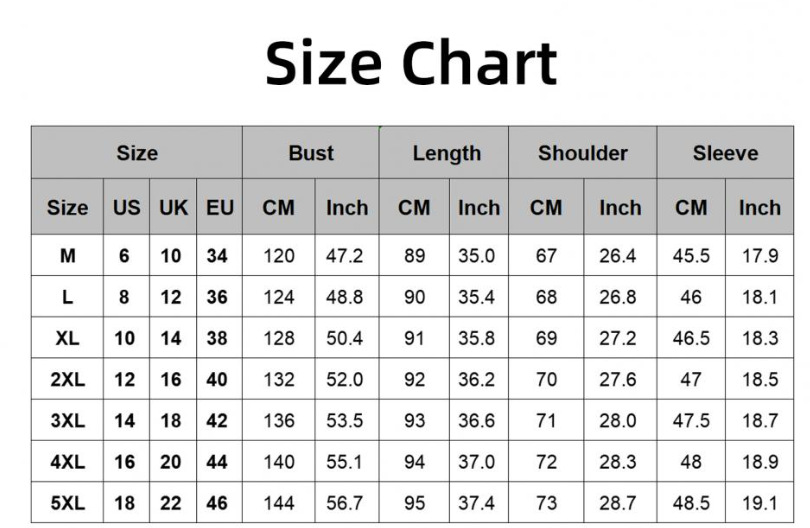Select the Bust column header
Image resolution: width=810 pixels, height=528 pixels.
(311, 153)
